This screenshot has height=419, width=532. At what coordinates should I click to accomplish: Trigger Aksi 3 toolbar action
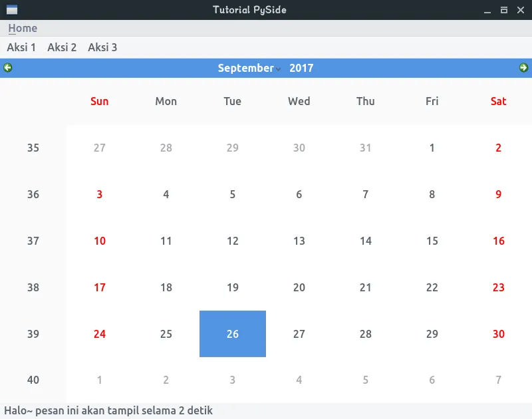[x=102, y=47]
